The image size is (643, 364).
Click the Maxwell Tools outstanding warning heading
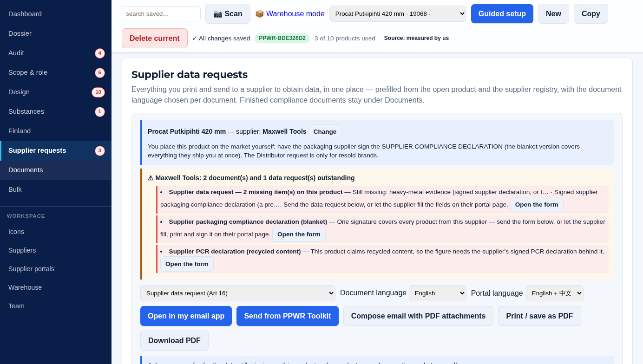251,178
